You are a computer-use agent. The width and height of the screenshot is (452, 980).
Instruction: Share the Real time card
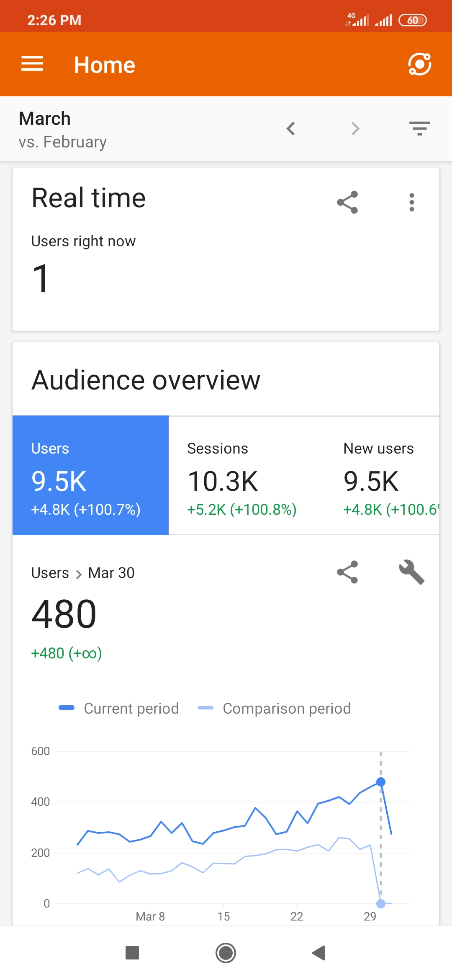point(347,202)
